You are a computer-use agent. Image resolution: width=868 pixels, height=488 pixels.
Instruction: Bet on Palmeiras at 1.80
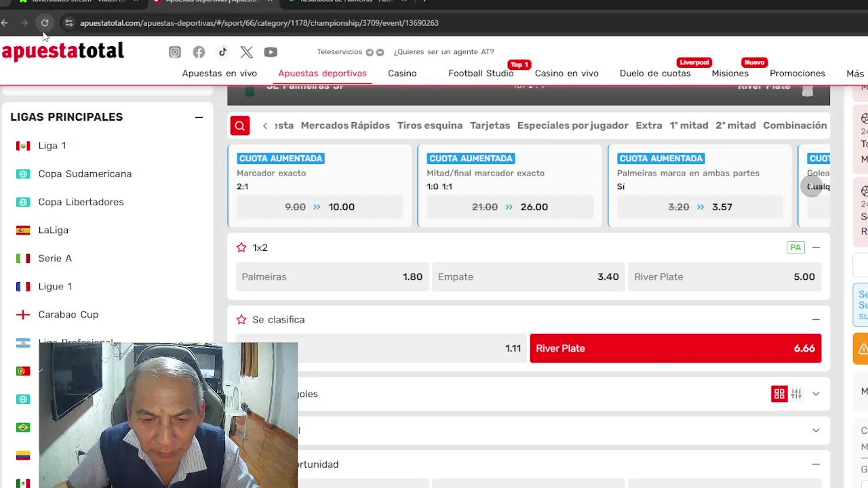pyautogui.click(x=332, y=277)
